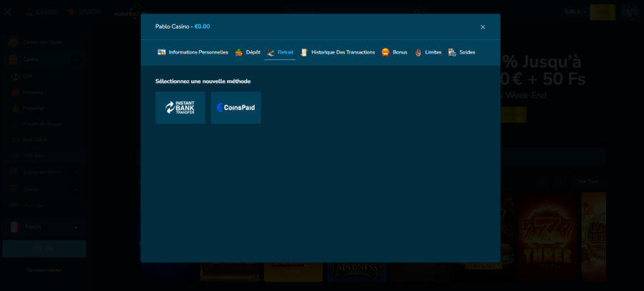Click the X icon above the sidebar

[8, 12]
